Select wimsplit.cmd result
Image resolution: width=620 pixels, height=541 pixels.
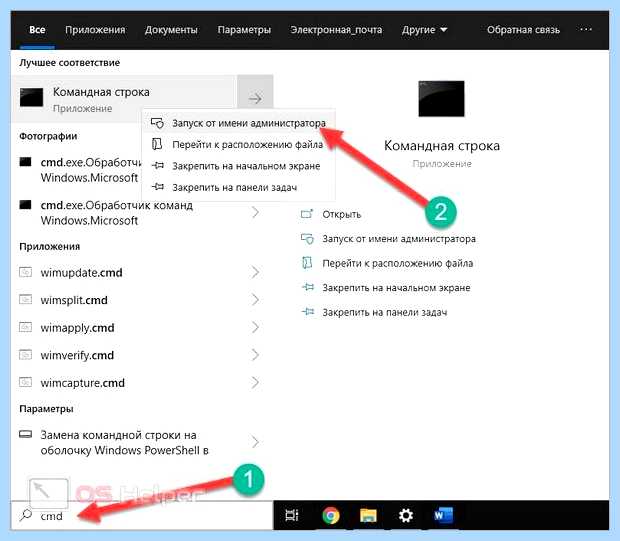pos(140,299)
